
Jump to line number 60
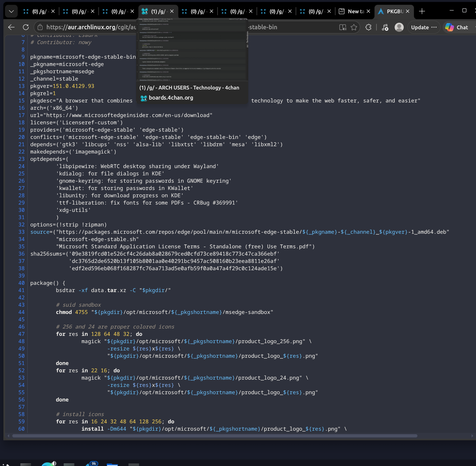coord(22,429)
